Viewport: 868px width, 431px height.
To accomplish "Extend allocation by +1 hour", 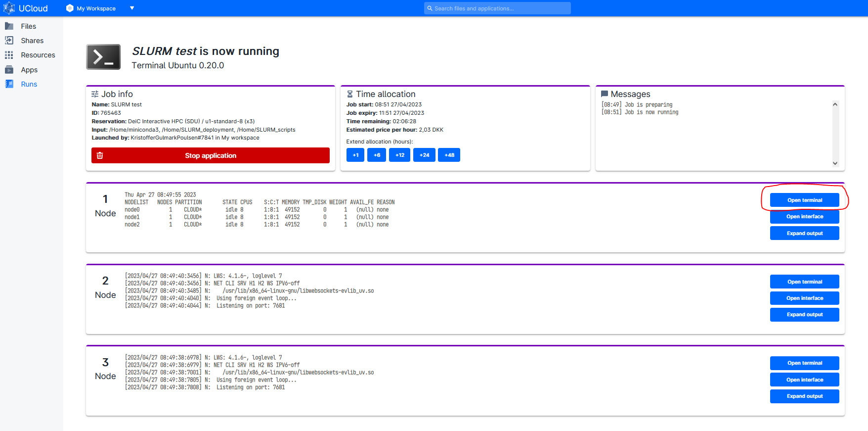I will click(x=355, y=155).
